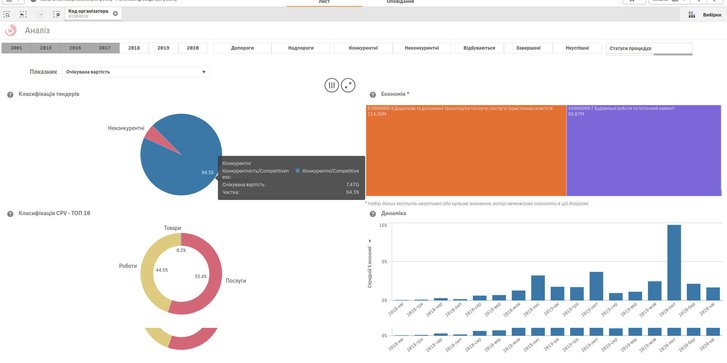The image size is (727, 363).
Task: Remove the Код організатора selection filter
Action: coord(115,13)
